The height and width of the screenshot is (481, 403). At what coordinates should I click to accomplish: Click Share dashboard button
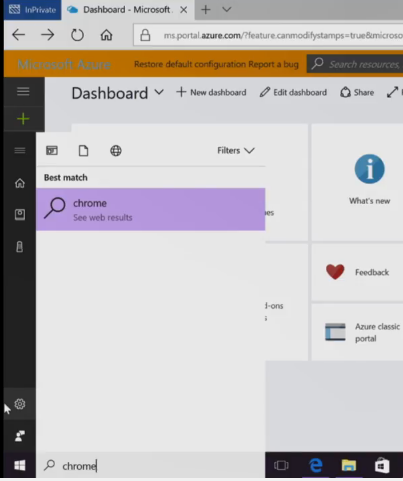click(357, 92)
